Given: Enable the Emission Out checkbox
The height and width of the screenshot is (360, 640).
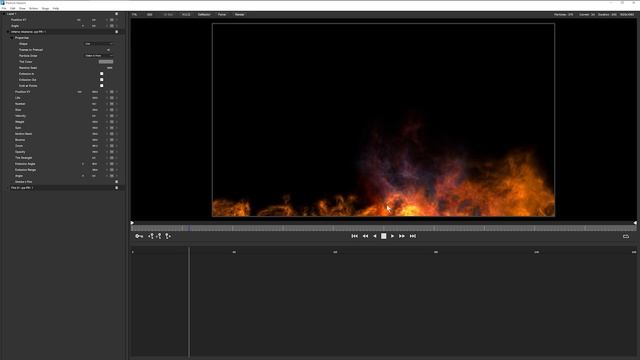Looking at the screenshot, I should (x=102, y=80).
